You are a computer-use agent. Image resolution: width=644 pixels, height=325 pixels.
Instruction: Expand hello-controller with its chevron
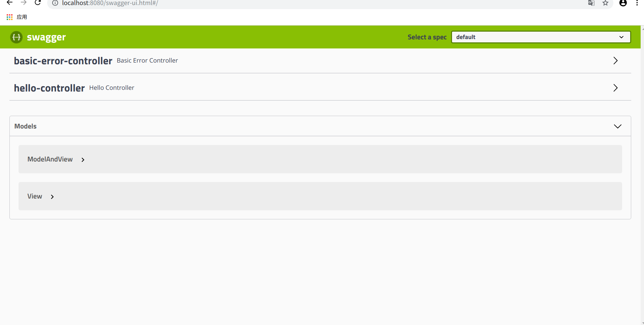(x=615, y=88)
